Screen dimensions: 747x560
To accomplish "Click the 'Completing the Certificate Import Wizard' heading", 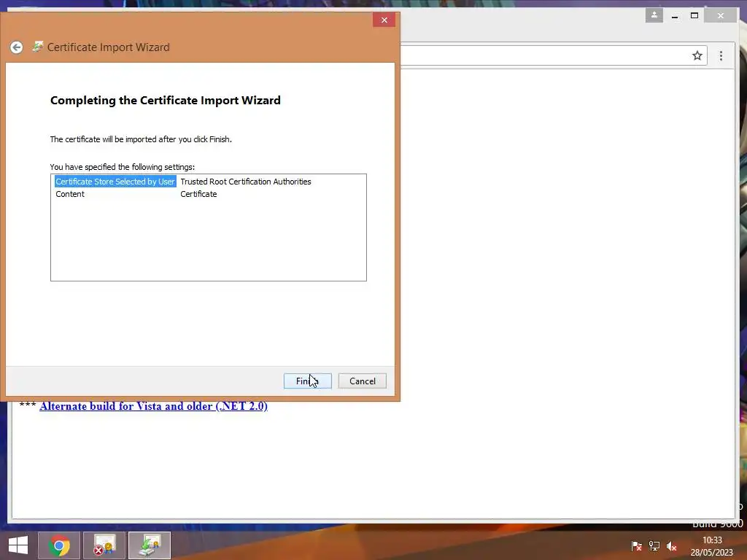I will coord(166,101).
